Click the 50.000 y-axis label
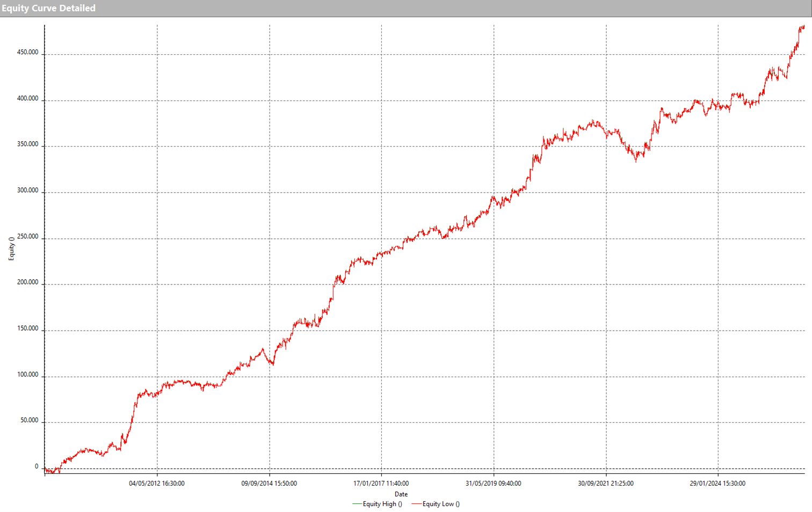Screen dimensions: 812x512 (29, 420)
